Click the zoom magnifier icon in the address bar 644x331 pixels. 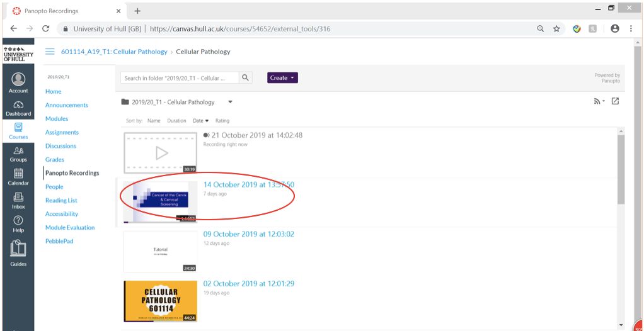click(541, 29)
